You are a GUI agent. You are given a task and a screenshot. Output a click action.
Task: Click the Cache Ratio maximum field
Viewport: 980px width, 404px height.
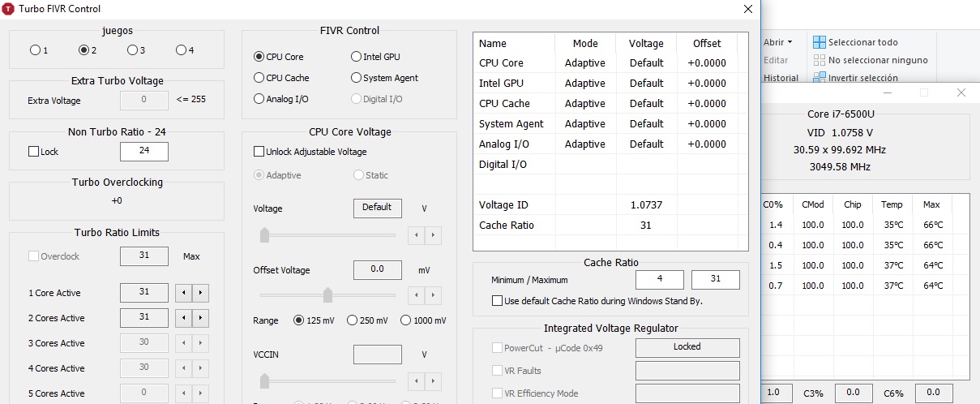coord(715,280)
